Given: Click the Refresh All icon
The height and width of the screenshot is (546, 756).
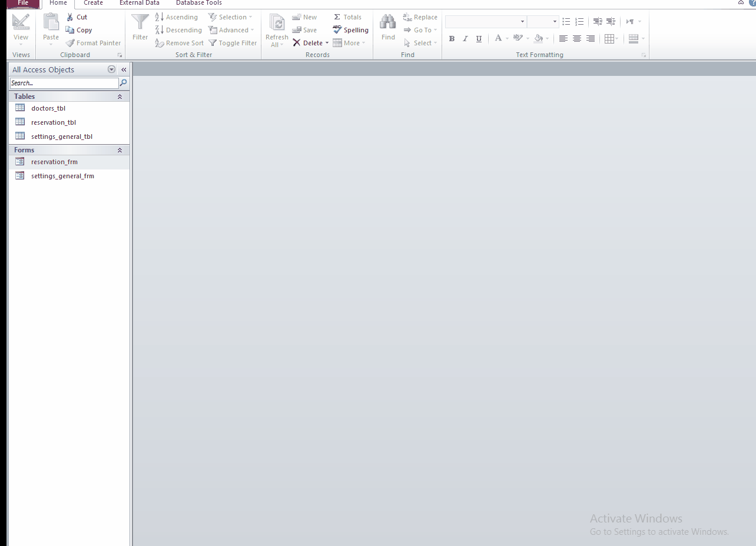Looking at the screenshot, I should 277,24.
